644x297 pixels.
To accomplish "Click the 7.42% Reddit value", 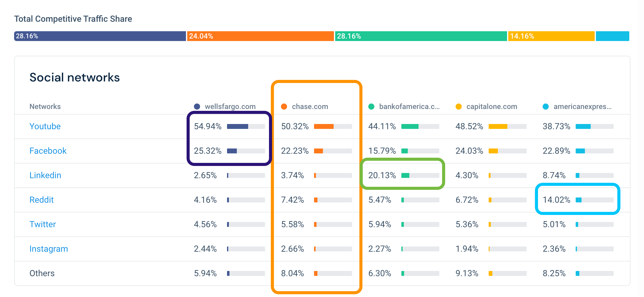I will [293, 200].
